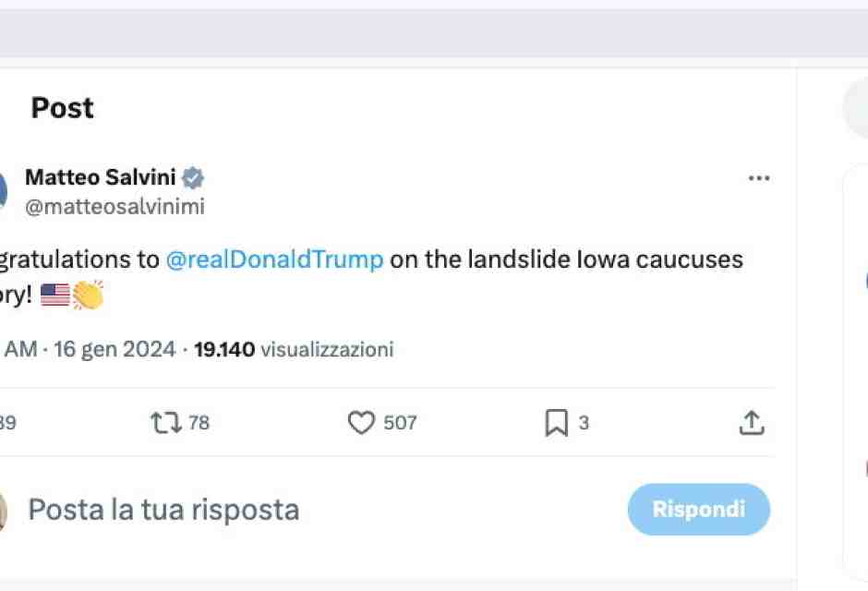Open the reply icon under the post
Screen dimensions: 868x591
[5, 422]
